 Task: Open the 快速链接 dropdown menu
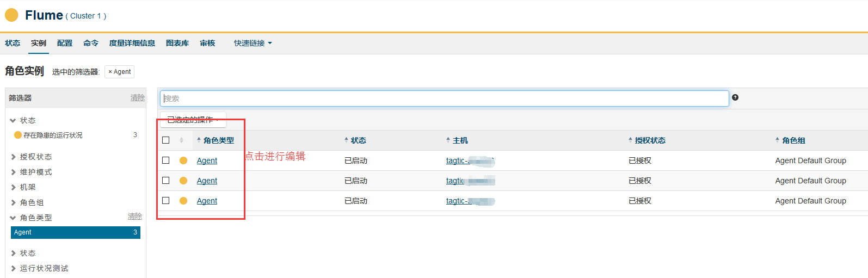click(253, 43)
